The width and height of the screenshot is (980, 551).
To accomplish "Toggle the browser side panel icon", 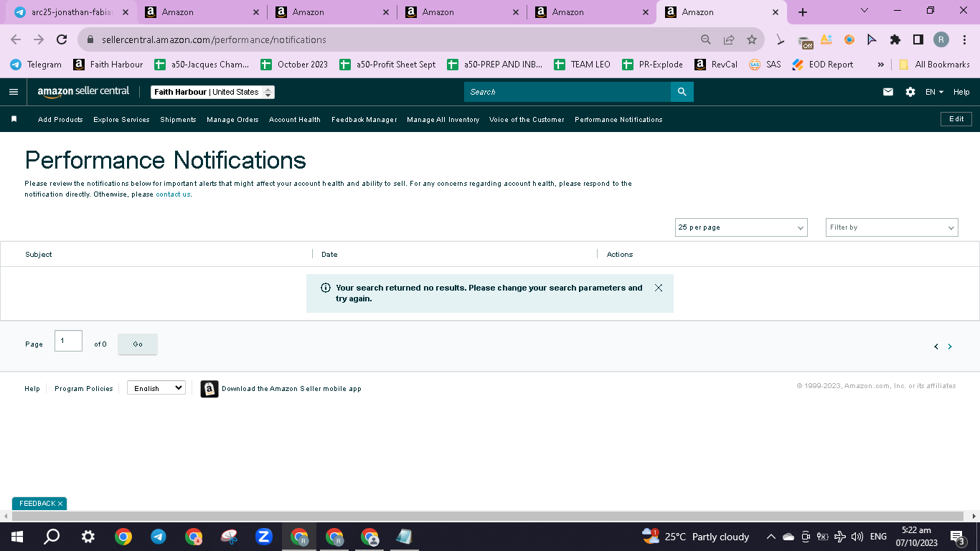I will [918, 39].
